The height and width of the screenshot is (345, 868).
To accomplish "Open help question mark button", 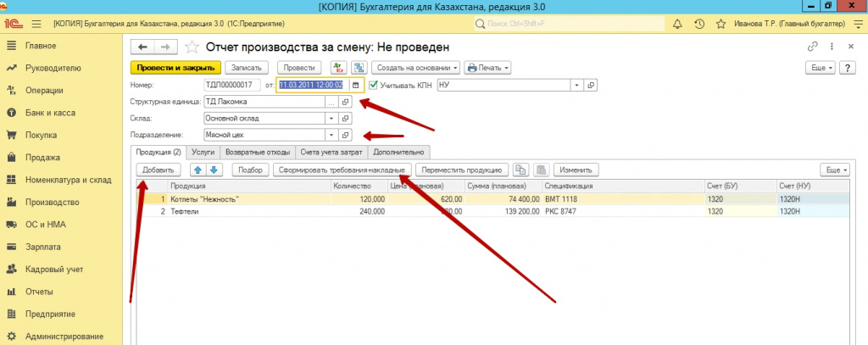I will point(848,68).
